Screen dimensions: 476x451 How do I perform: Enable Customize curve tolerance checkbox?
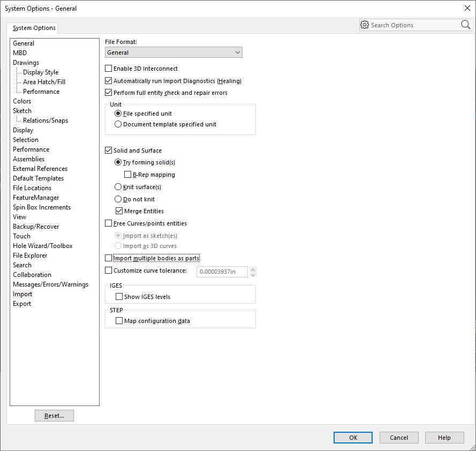click(x=108, y=270)
